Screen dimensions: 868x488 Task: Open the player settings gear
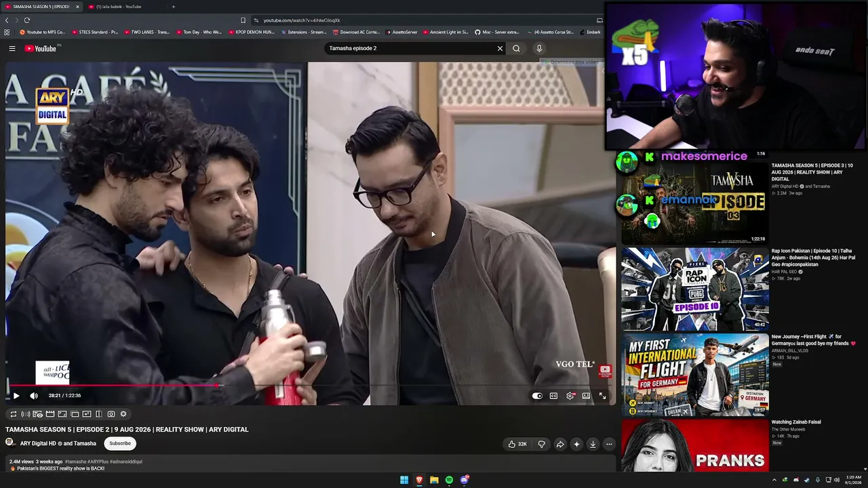(570, 396)
